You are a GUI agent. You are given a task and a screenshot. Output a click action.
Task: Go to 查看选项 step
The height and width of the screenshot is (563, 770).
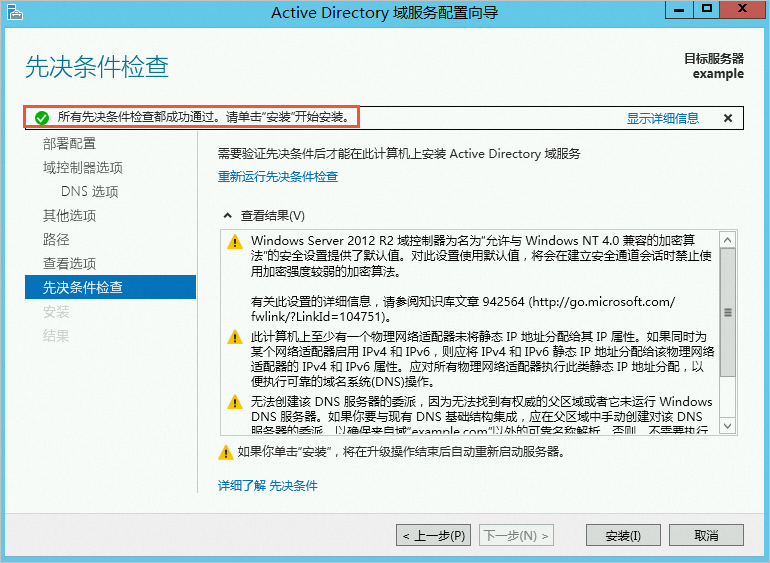[69, 263]
